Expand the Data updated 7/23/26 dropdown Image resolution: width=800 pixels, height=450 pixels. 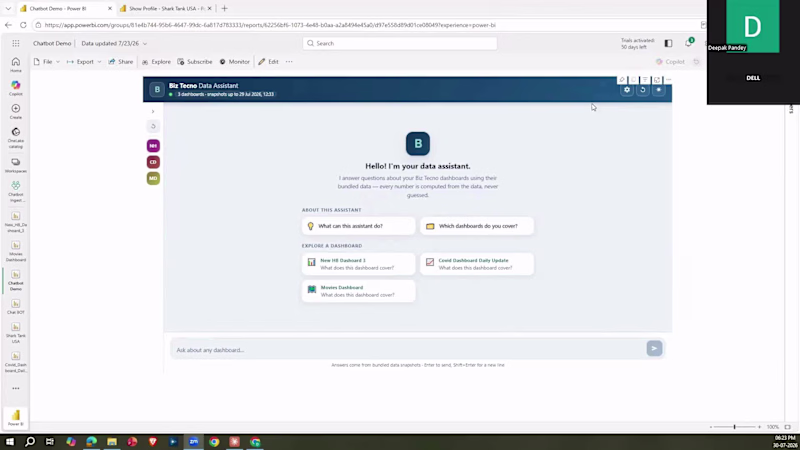(114, 43)
